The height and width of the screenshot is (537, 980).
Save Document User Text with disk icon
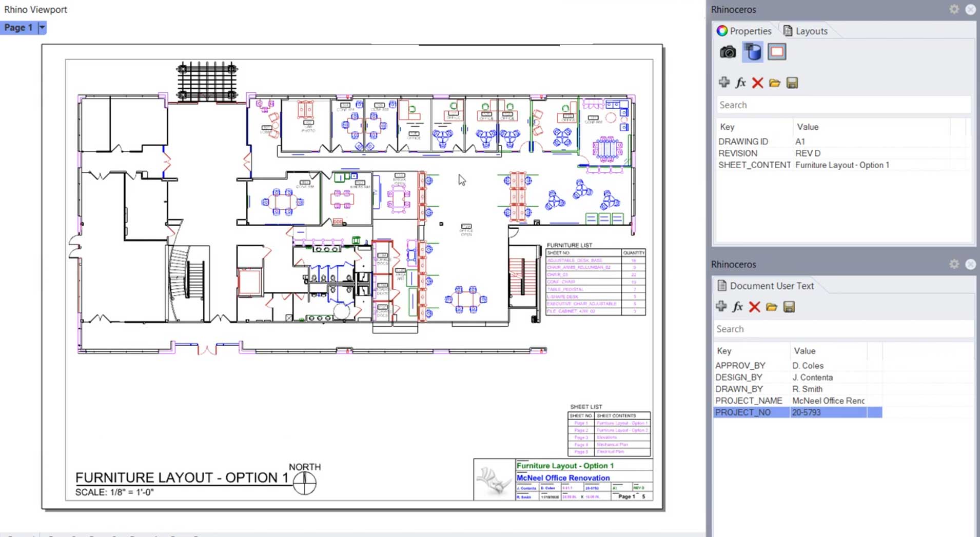(789, 307)
